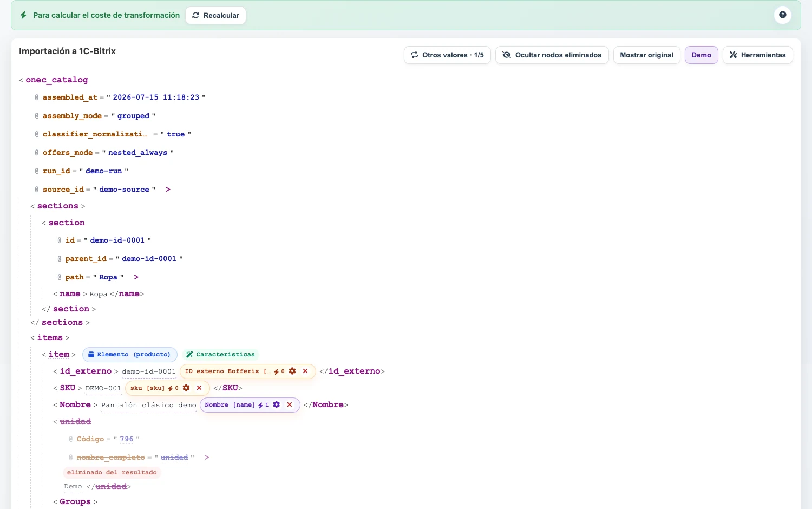Click the run_id attribute name
Image resolution: width=812 pixels, height=509 pixels.
coord(56,171)
